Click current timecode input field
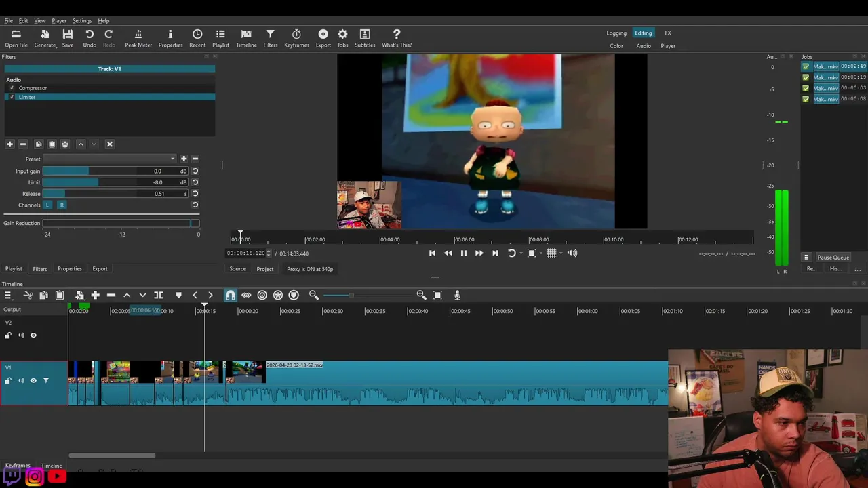 point(245,253)
